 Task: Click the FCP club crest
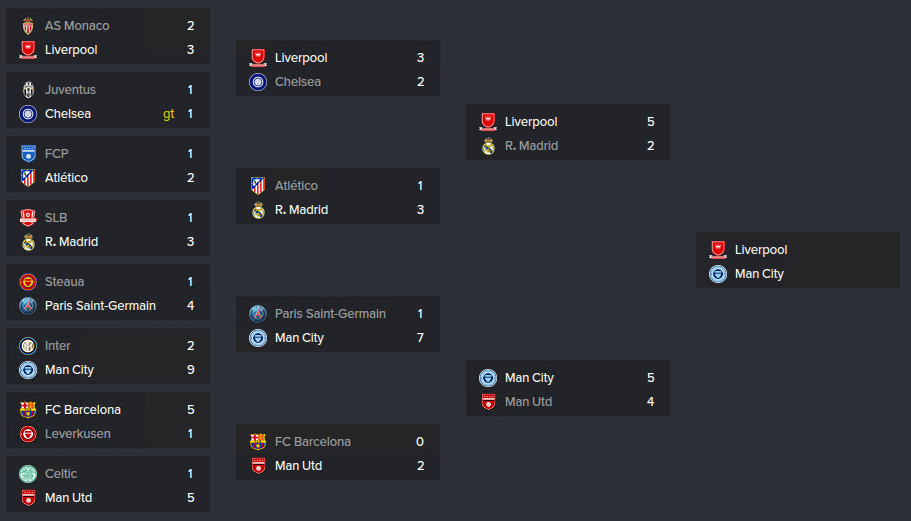(28, 153)
